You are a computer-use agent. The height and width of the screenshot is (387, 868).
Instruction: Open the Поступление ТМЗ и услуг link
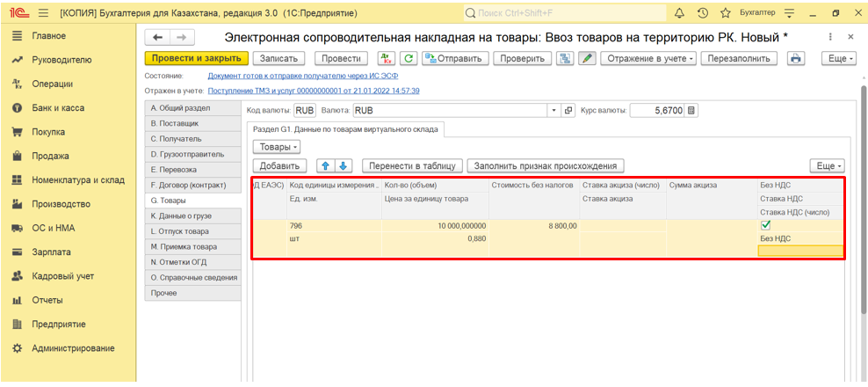[313, 91]
